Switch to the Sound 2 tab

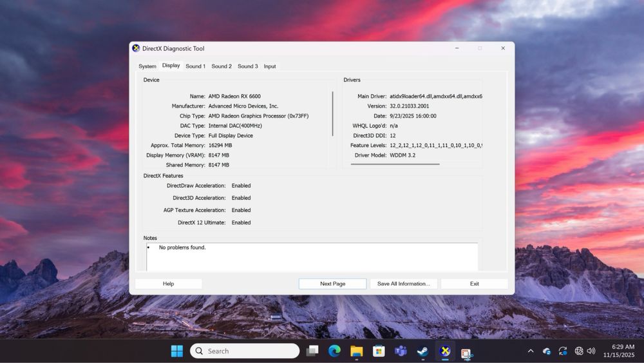(222, 66)
